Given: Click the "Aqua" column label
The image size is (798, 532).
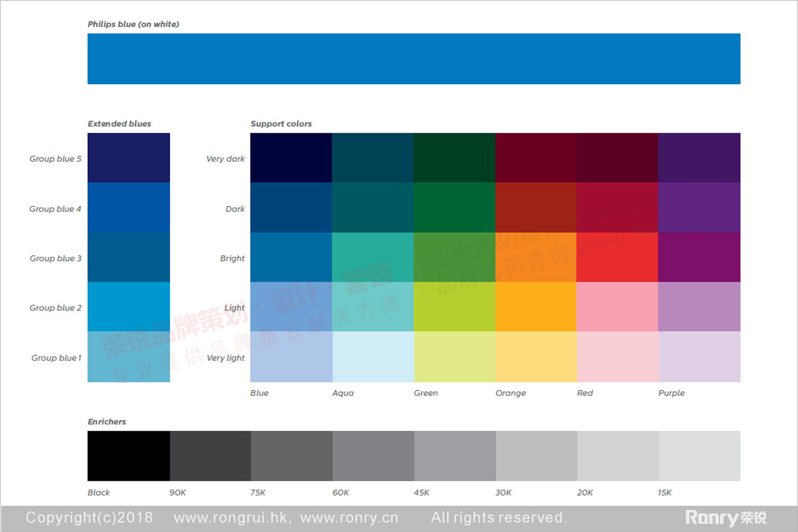Looking at the screenshot, I should 343,393.
